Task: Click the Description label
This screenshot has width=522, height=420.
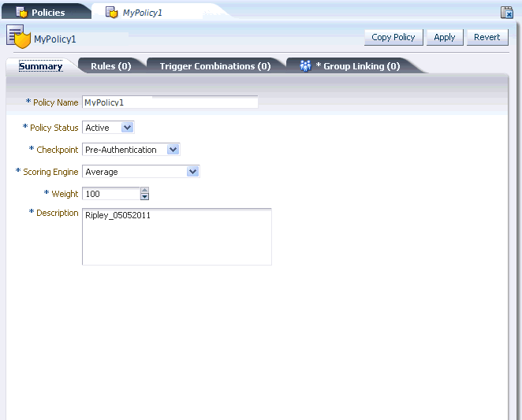Action: pyautogui.click(x=58, y=213)
